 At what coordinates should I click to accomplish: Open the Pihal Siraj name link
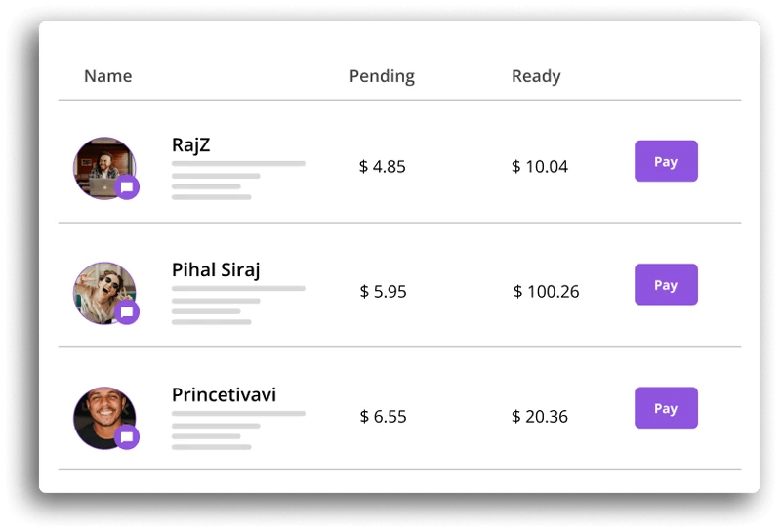click(x=216, y=270)
